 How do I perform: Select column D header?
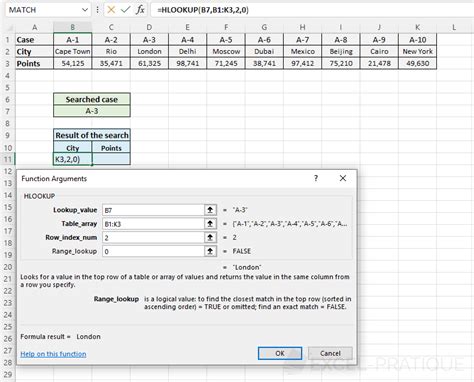(x=149, y=27)
